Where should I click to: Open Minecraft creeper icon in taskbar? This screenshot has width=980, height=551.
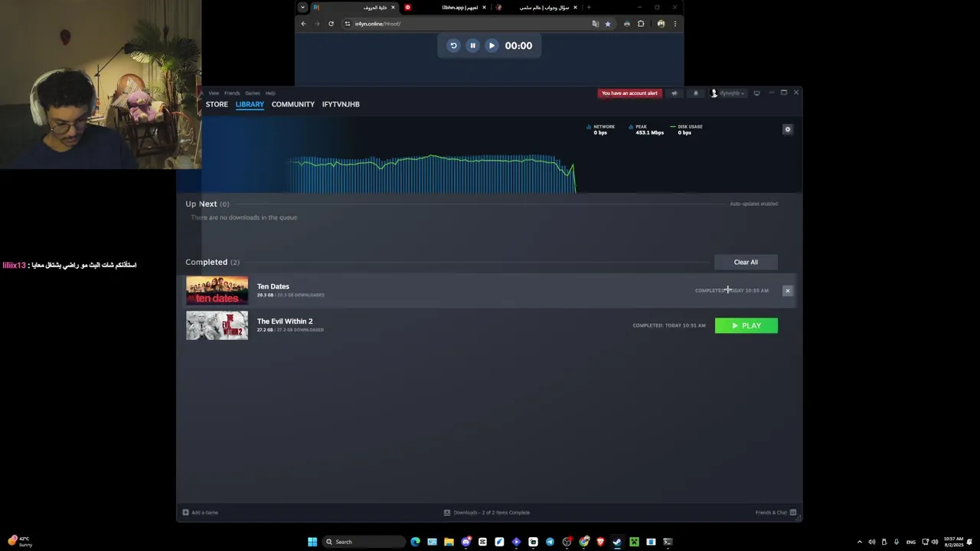(x=634, y=542)
